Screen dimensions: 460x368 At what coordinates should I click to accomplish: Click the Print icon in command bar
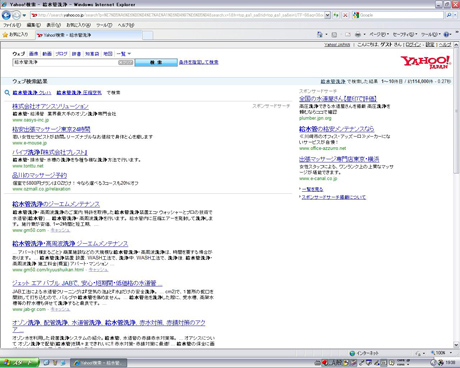tap(358, 34)
